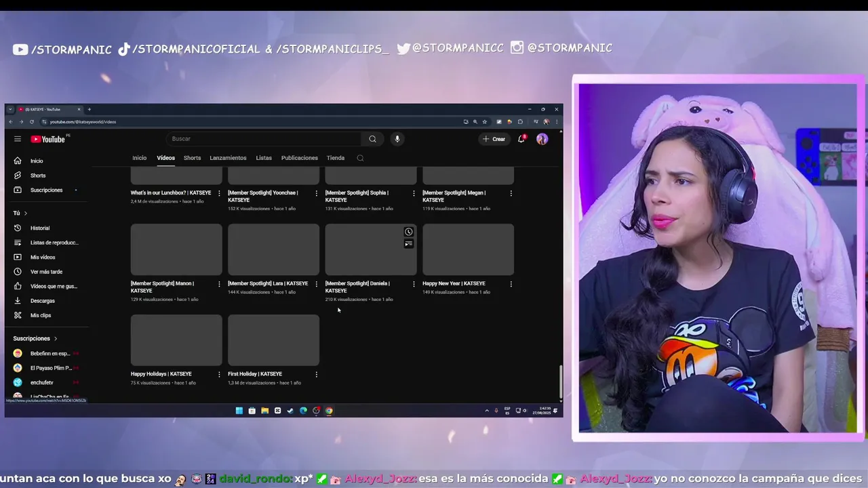This screenshot has height=488, width=868.
Task: Click the What's in our Lunchbox title
Action: tap(171, 192)
